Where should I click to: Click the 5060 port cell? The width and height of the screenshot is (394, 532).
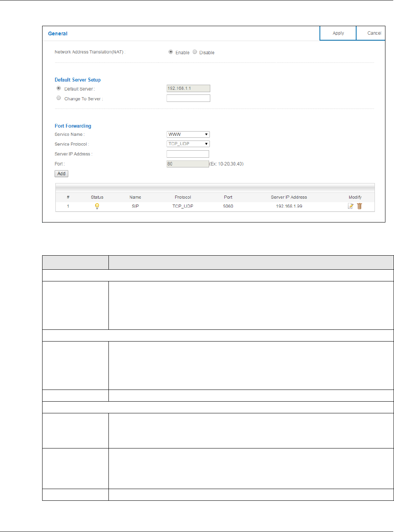pos(228,206)
